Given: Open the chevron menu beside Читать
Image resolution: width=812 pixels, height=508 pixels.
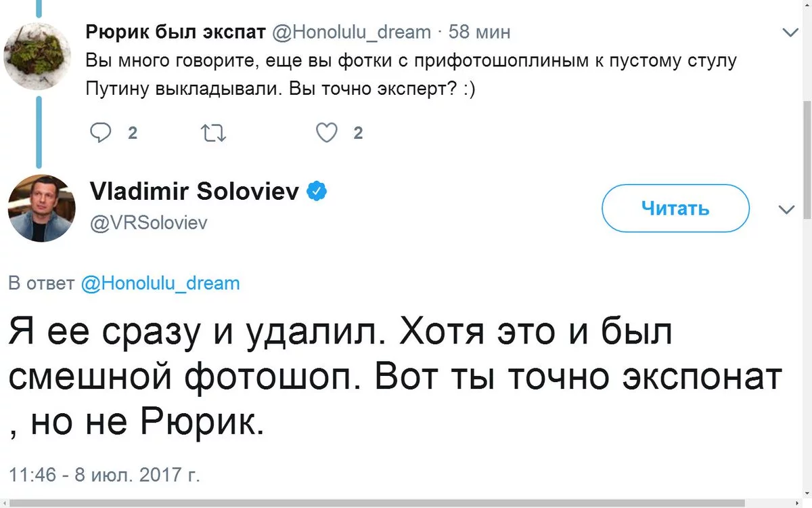Looking at the screenshot, I should 786,210.
